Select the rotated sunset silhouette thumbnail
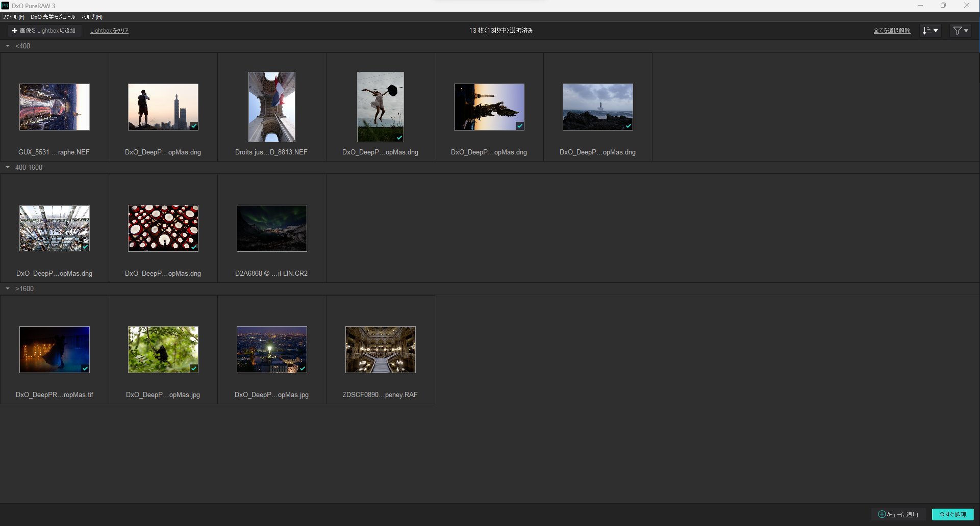Screen dimensions: 980x526 coord(489,107)
